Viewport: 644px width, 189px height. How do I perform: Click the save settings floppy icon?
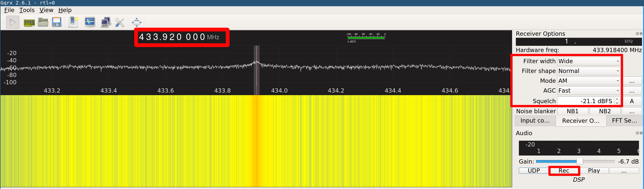pyautogui.click(x=57, y=22)
